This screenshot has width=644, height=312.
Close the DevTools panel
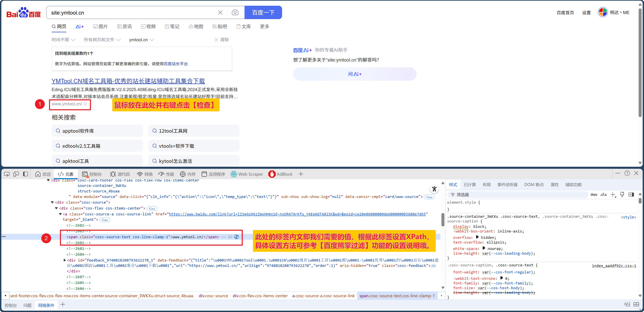636,173
